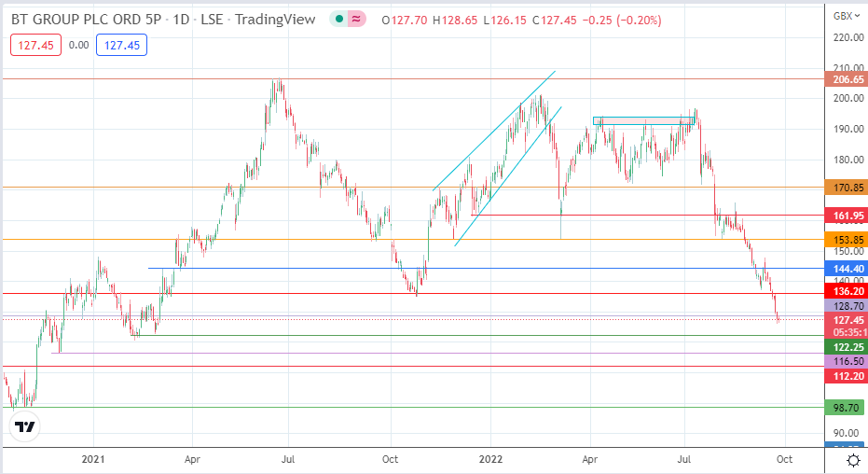The height and width of the screenshot is (474, 868).
Task: Click the change value −0.25 (−0.20%)
Action: click(x=622, y=20)
